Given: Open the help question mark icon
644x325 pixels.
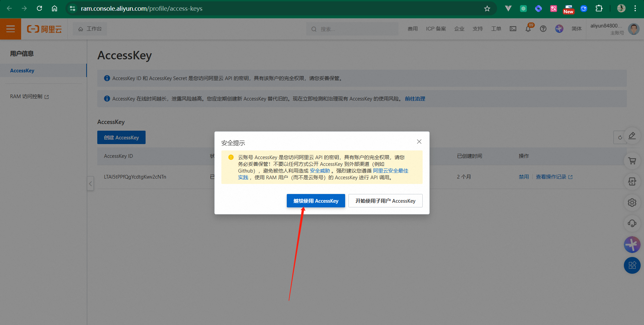Looking at the screenshot, I should click(x=543, y=29).
